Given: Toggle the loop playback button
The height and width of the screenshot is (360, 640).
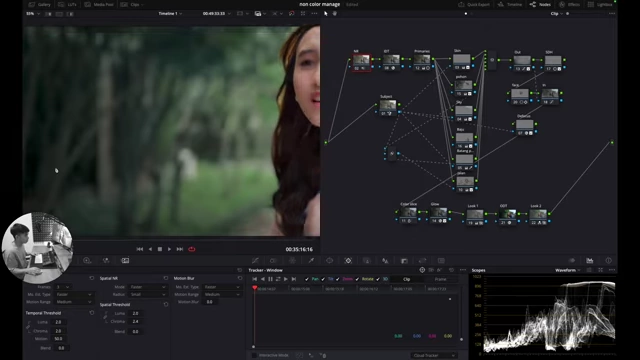Looking at the screenshot, I should (x=191, y=249).
